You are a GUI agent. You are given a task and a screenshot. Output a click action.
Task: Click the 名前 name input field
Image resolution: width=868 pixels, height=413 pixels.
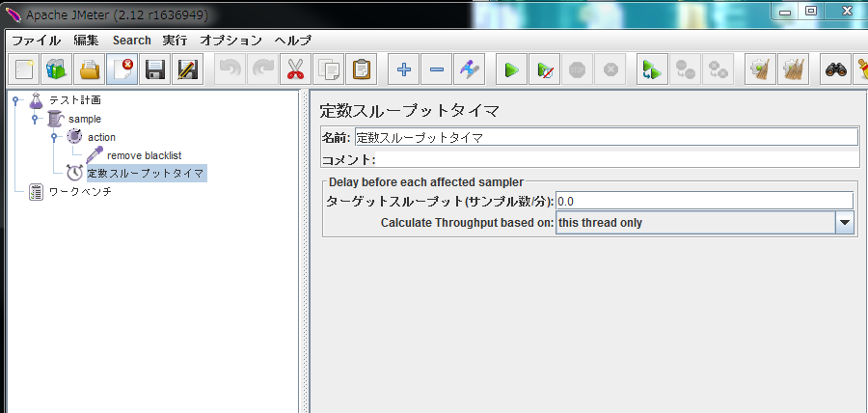[x=607, y=137]
